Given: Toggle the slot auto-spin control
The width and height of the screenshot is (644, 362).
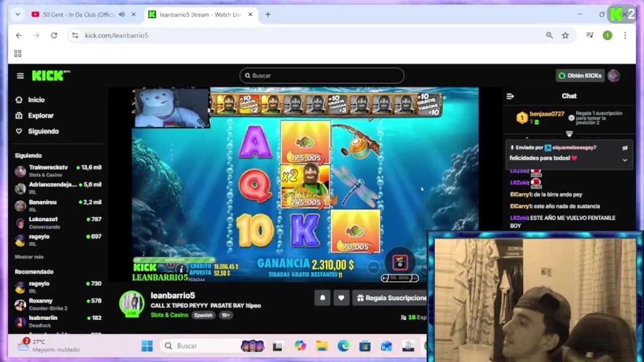Looking at the screenshot, I should coord(399,278).
